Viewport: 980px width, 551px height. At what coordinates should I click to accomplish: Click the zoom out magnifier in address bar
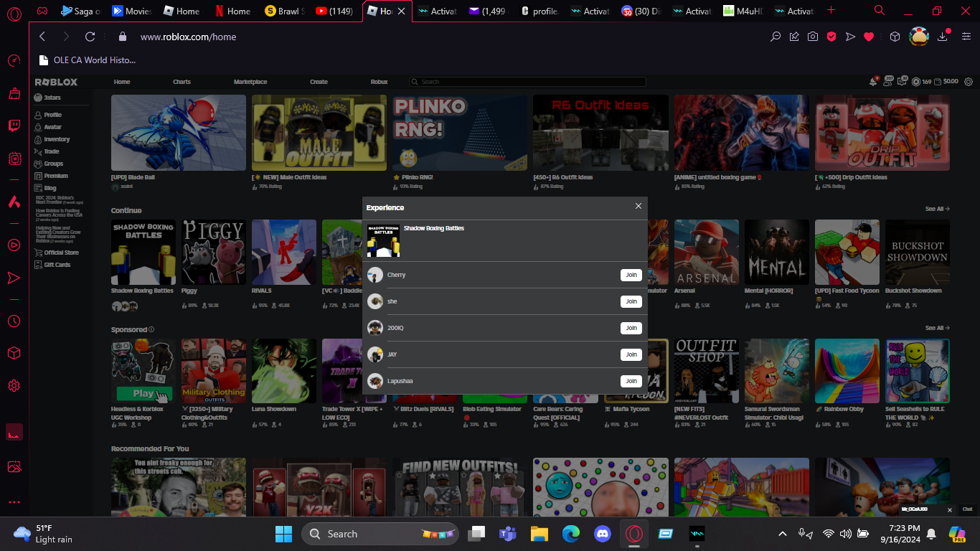click(776, 37)
